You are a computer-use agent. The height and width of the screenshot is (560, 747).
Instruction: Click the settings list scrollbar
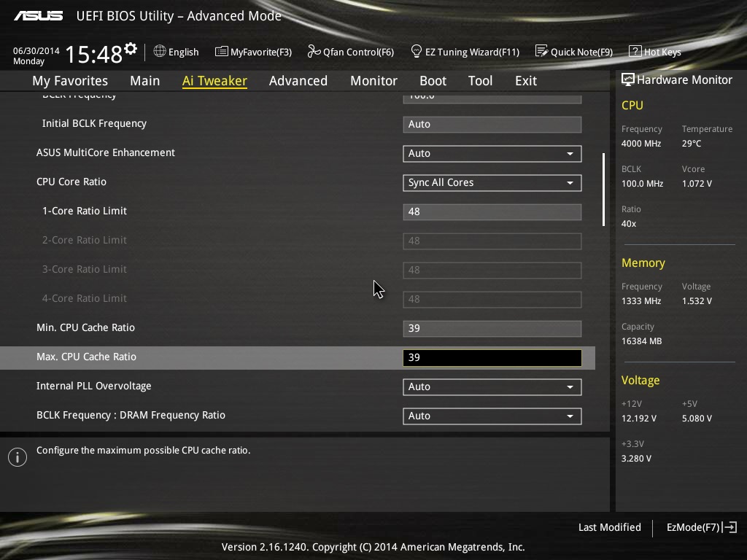[603, 190]
